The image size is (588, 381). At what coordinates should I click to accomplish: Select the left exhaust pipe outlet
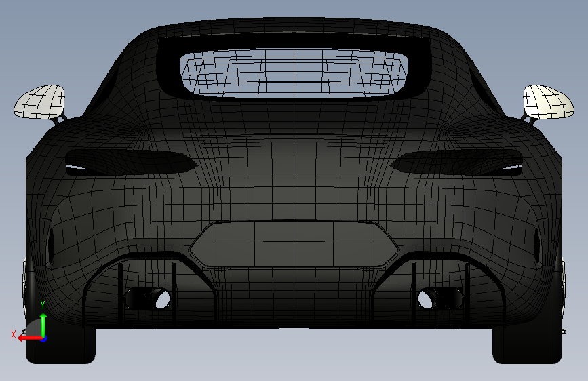148,298
